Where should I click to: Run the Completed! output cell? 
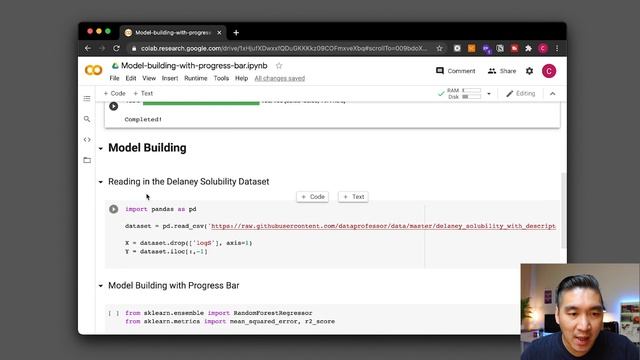113,106
